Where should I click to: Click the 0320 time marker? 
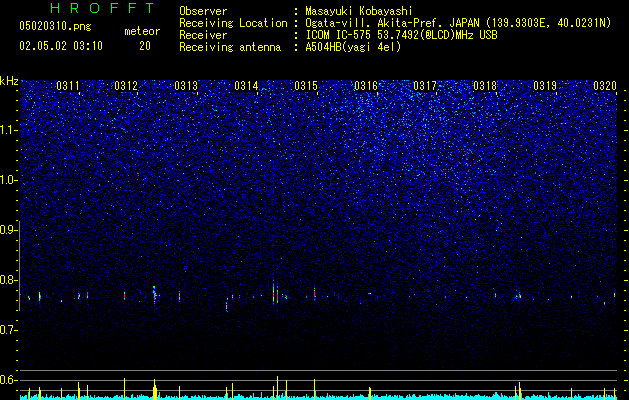point(605,86)
